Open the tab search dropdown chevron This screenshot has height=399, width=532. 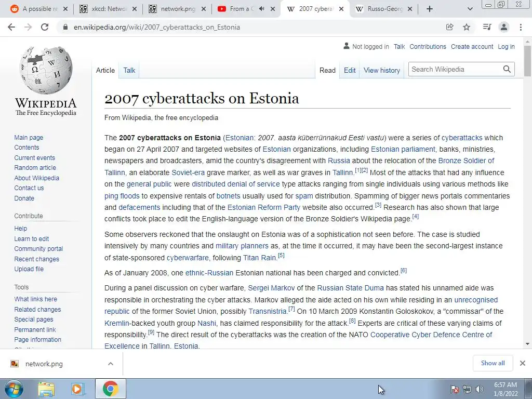(470, 9)
